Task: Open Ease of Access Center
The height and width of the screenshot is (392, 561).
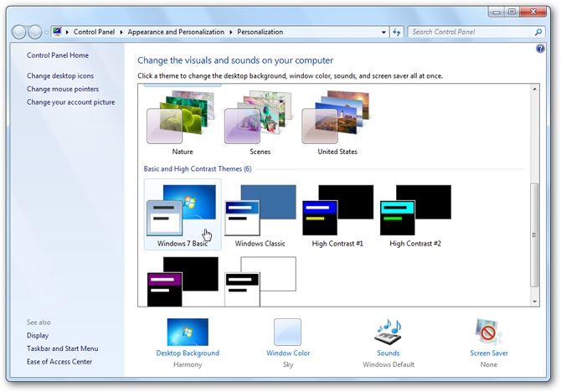Action: pos(59,362)
